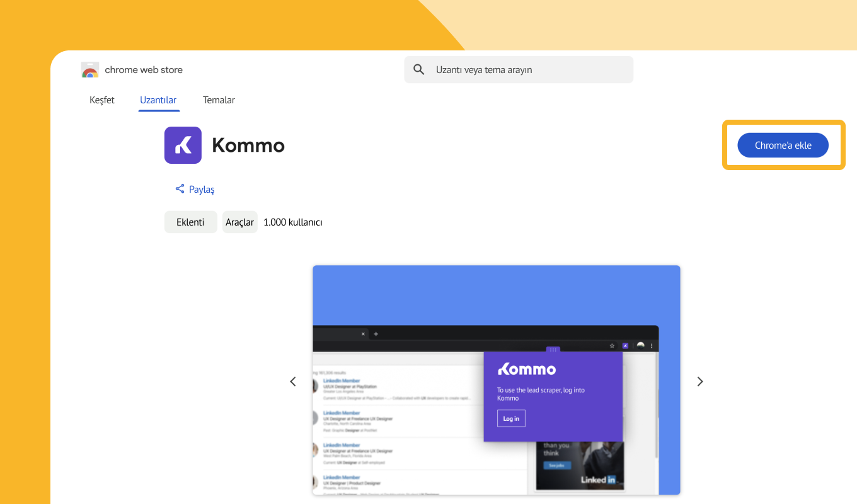This screenshot has width=857, height=504.
Task: Click the Paylaş link
Action: click(x=202, y=189)
